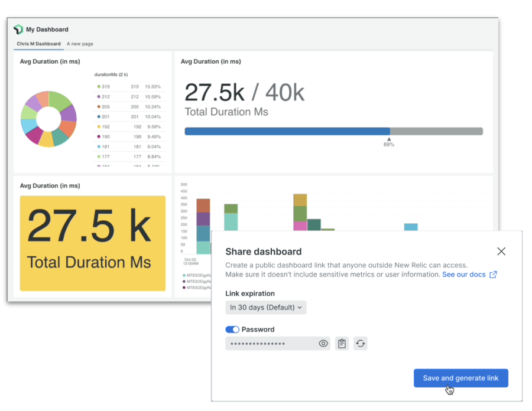The height and width of the screenshot is (411, 532).
Task: Close the Share dashboard dialog
Action: pyautogui.click(x=501, y=252)
